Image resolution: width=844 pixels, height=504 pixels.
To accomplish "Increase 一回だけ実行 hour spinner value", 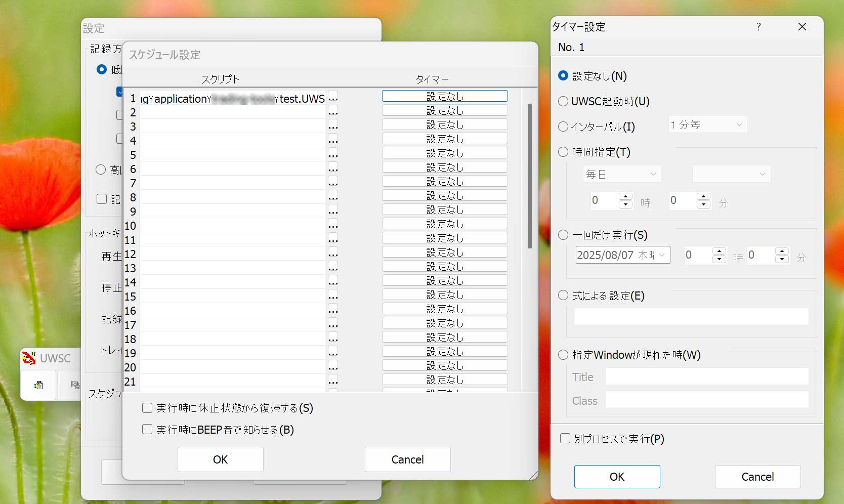I will (719, 251).
